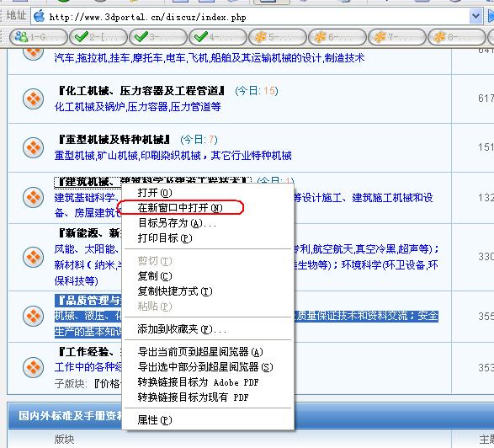Click 今日: 15 count text
Image resolution: width=494 pixels, height=448 pixels.
(x=257, y=91)
